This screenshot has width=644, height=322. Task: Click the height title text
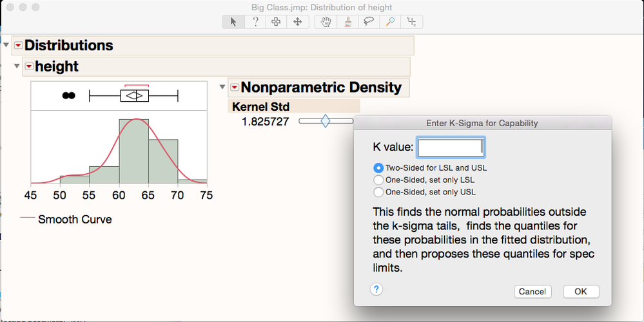pos(57,66)
